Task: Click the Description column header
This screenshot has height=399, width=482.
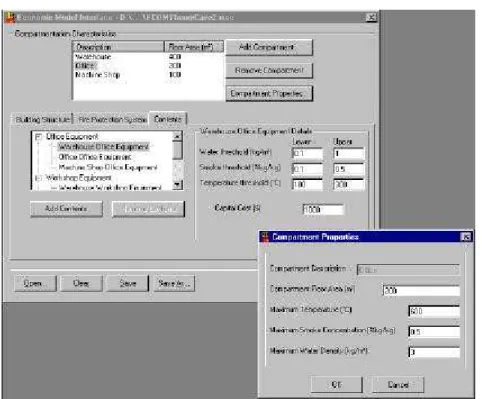Action: pos(119,47)
